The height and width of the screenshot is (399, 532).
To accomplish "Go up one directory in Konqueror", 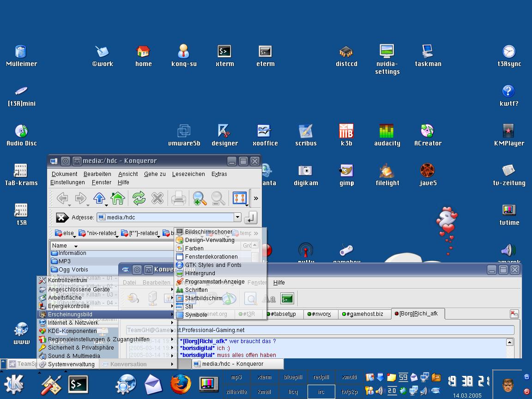I will [99, 199].
